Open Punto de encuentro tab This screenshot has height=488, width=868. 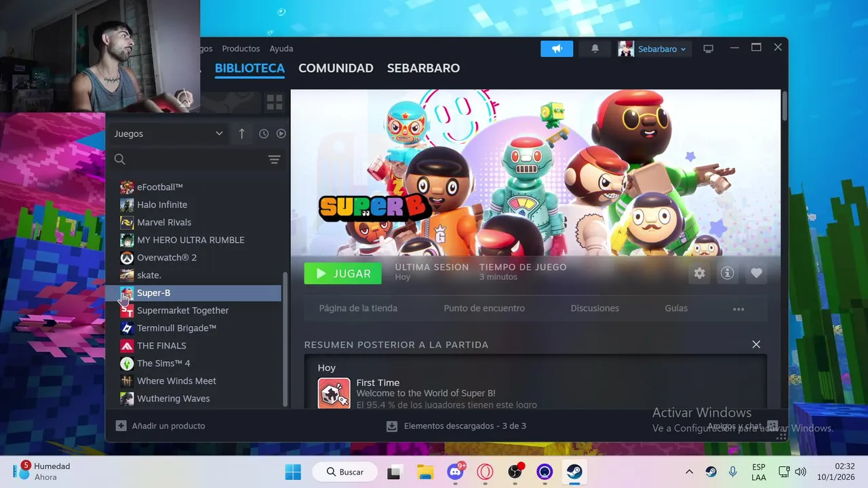(484, 308)
